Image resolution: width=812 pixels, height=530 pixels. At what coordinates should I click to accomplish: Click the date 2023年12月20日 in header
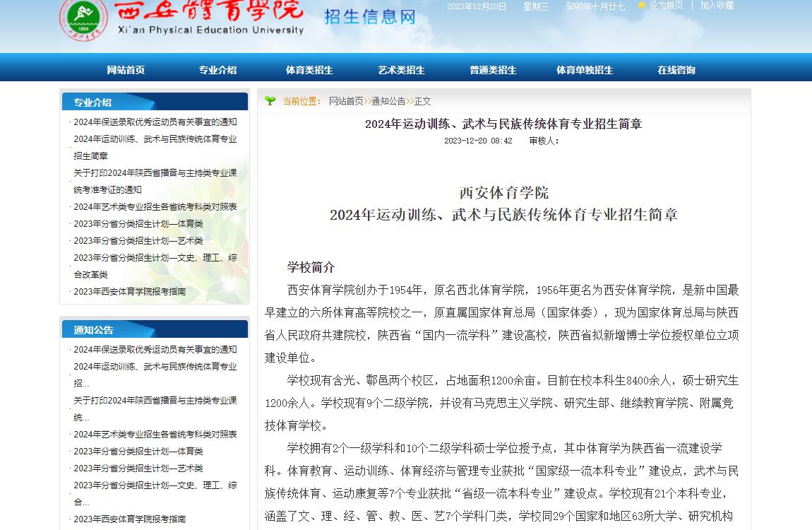[x=477, y=6]
